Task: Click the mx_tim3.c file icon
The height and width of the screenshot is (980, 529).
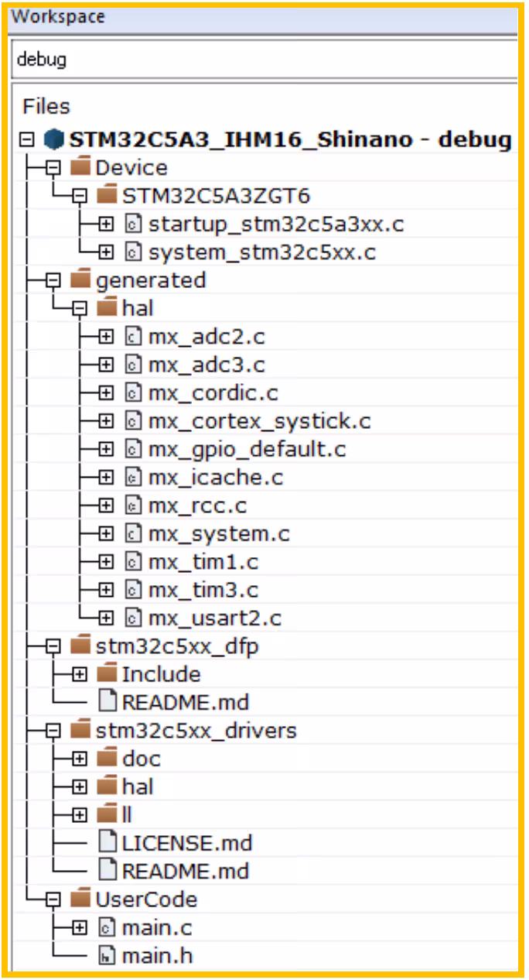Action: pyautogui.click(x=133, y=590)
